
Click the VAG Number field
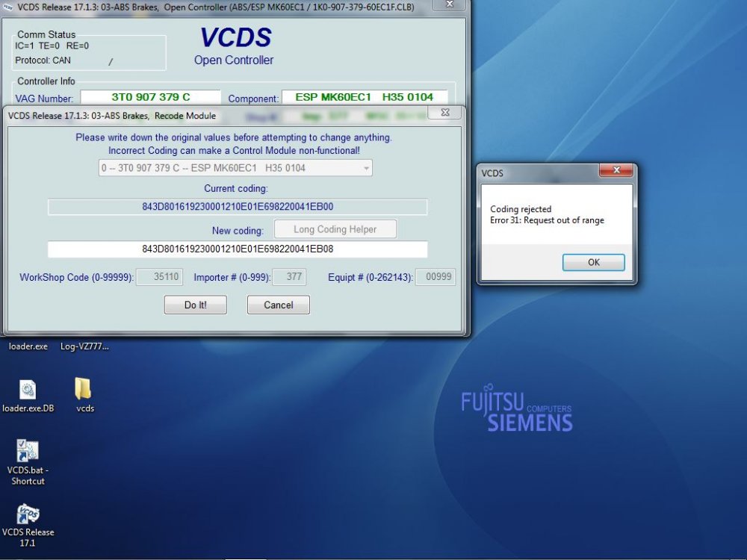coord(151,97)
